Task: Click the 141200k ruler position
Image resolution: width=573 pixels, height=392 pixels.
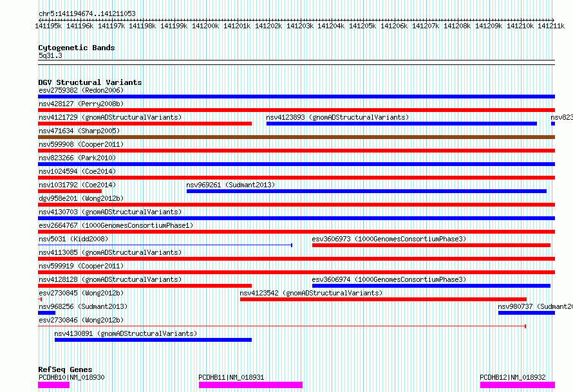Action: point(205,26)
